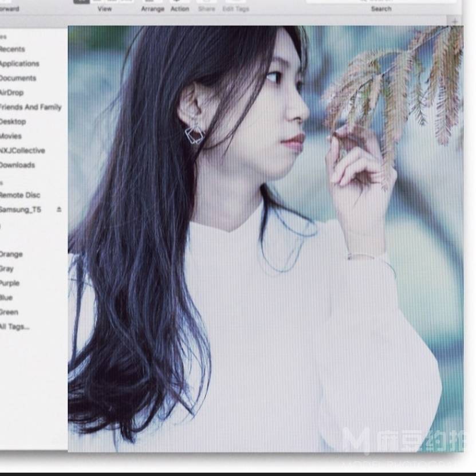The height and width of the screenshot is (476, 476).
Task: Select Documents in the sidebar
Action: [17, 78]
